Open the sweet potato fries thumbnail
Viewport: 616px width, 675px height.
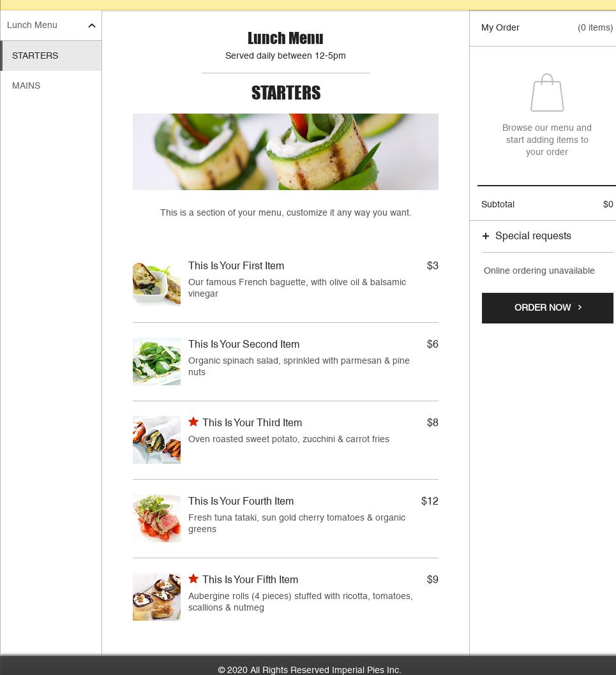coord(157,440)
